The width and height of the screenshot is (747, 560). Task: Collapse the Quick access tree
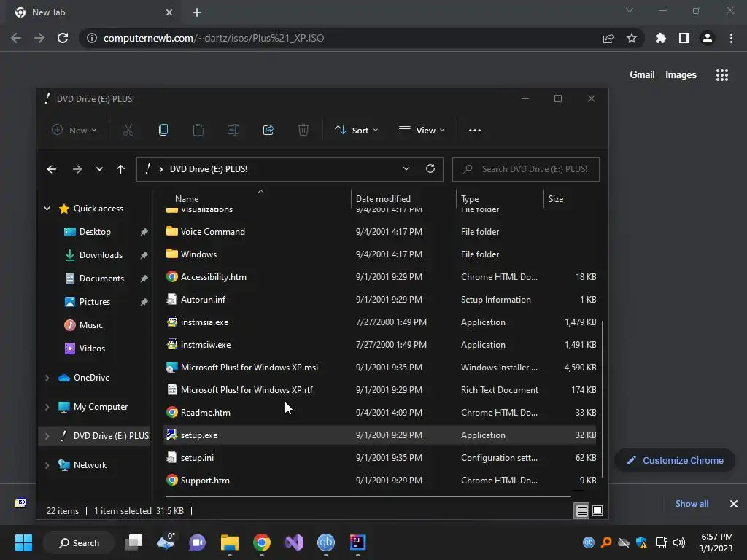[x=47, y=208]
